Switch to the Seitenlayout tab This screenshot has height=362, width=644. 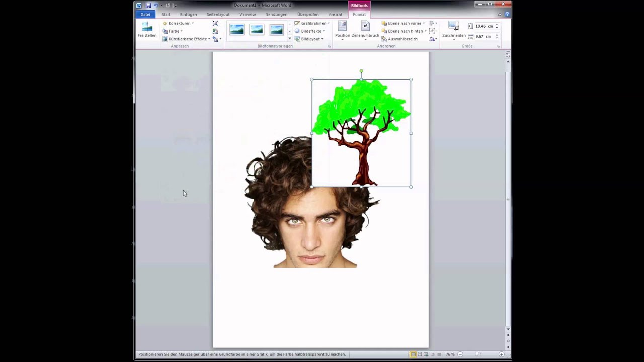(218, 14)
